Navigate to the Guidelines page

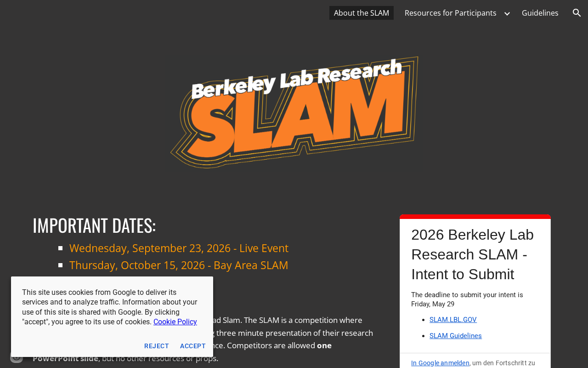[x=540, y=13]
